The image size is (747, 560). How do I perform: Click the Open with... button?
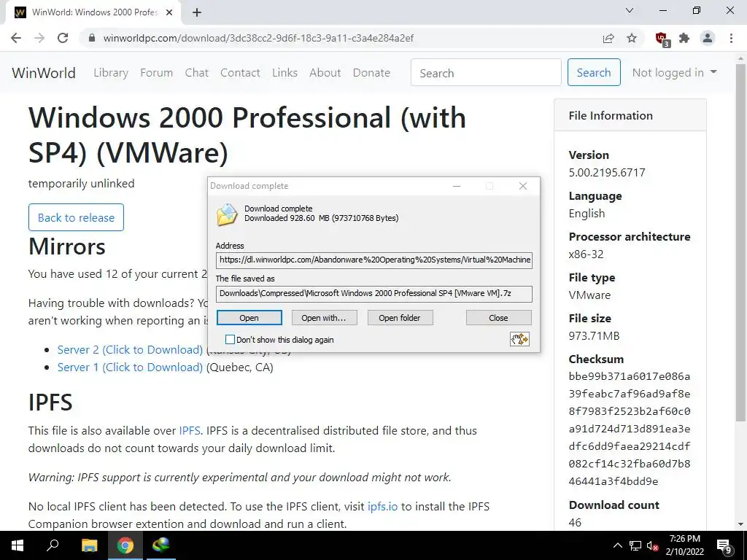tap(324, 318)
